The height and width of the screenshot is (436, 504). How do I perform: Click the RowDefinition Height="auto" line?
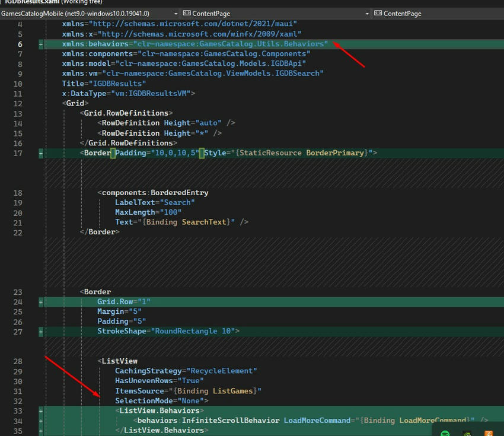[x=166, y=123]
